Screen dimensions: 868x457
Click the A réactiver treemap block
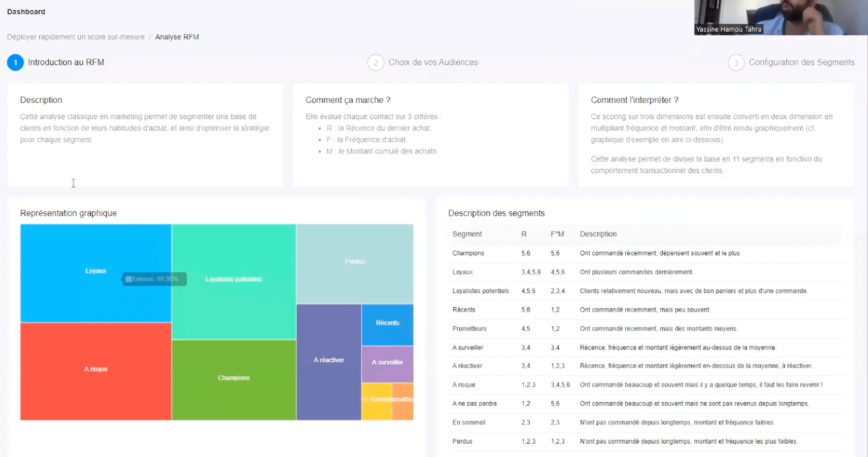click(329, 362)
